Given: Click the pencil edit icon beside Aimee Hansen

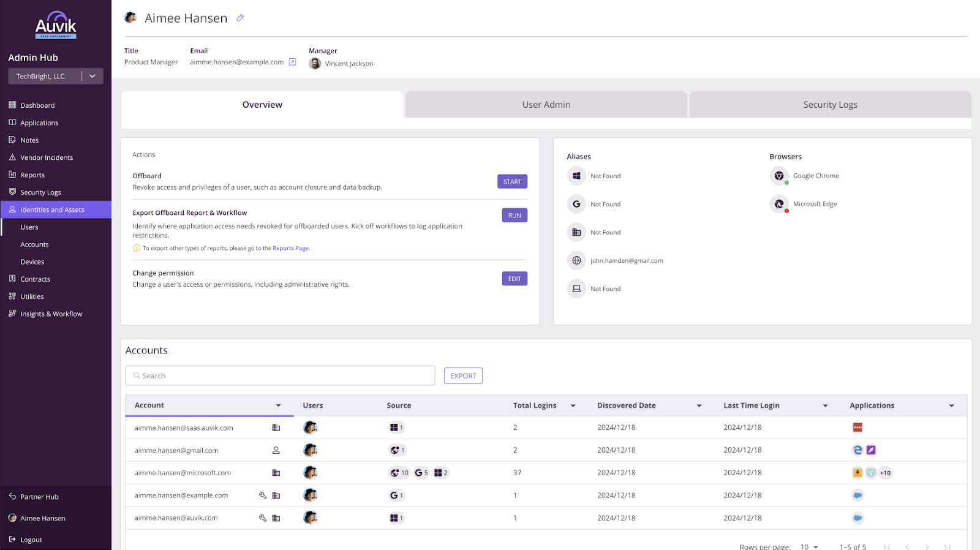Looking at the screenshot, I should click(240, 18).
